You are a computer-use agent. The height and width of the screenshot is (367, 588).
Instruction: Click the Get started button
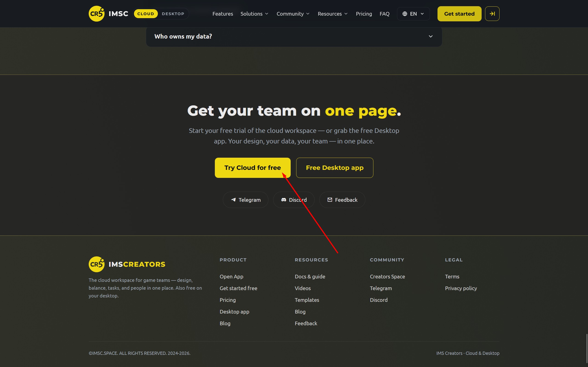459,14
